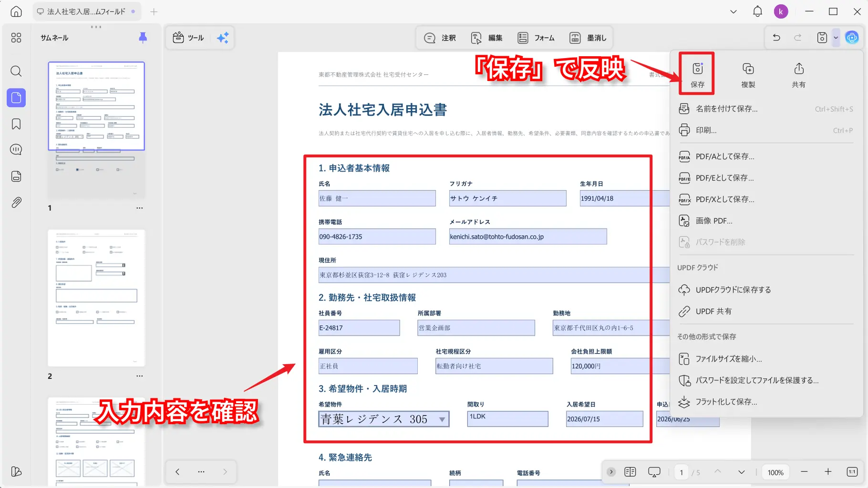
Task: Select PDF/Xとして保存
Action: coord(765,199)
